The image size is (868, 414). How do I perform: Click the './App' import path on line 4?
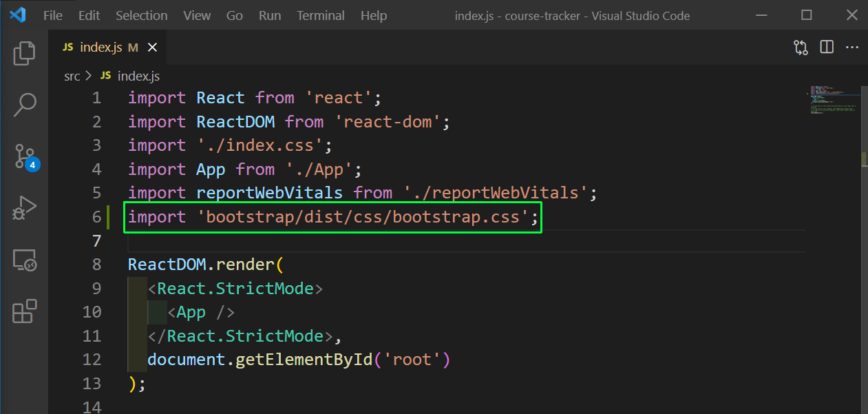click(319, 169)
